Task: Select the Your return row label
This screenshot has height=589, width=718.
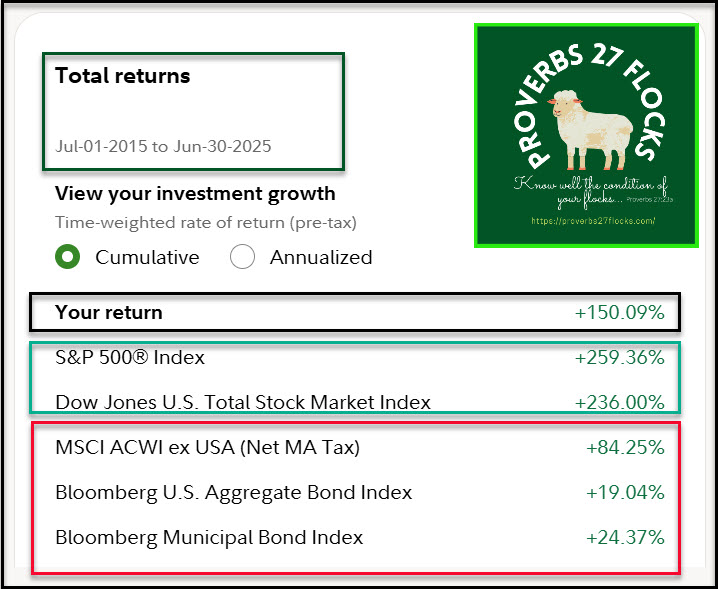Action: pos(108,313)
